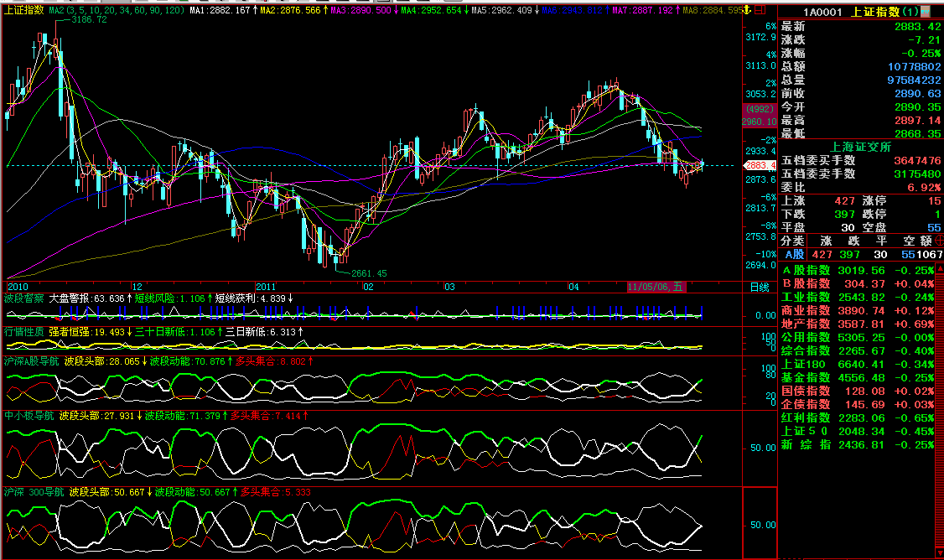Click the red crosshair circle icon beside 额

point(939,241)
